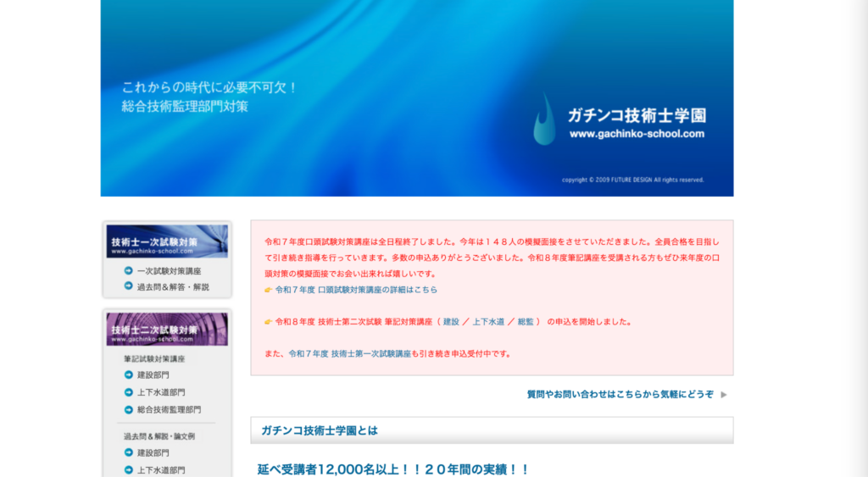Open 過去問＆解答・解説 in the sidebar
The height and width of the screenshot is (477, 868).
(173, 287)
